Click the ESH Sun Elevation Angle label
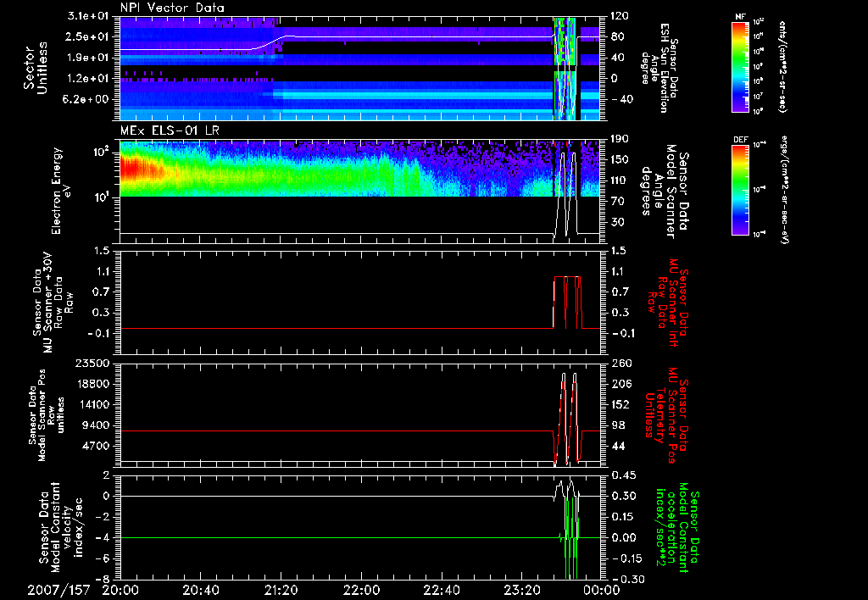The height and width of the screenshot is (600, 868). tap(664, 67)
